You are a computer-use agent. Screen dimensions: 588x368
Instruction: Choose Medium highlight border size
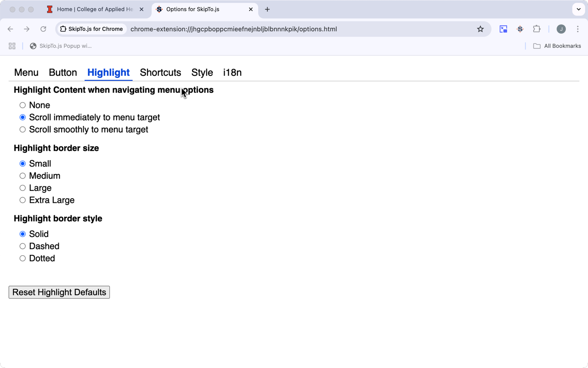click(23, 176)
